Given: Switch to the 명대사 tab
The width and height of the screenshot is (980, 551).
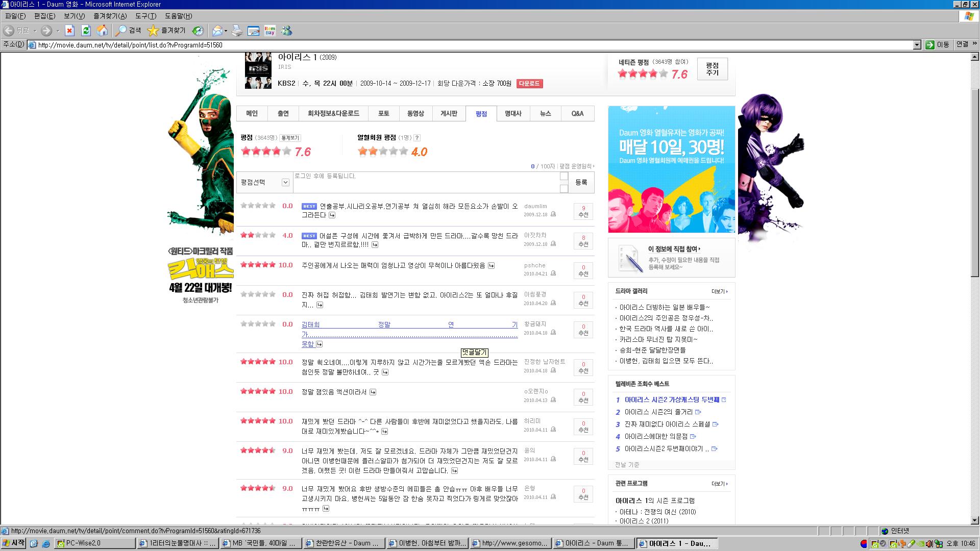Looking at the screenshot, I should click(x=512, y=114).
